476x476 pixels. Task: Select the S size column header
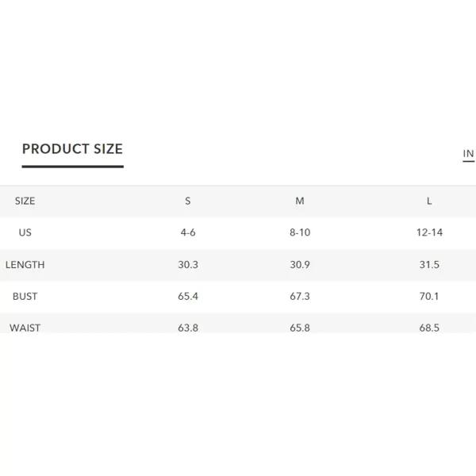pyautogui.click(x=188, y=201)
